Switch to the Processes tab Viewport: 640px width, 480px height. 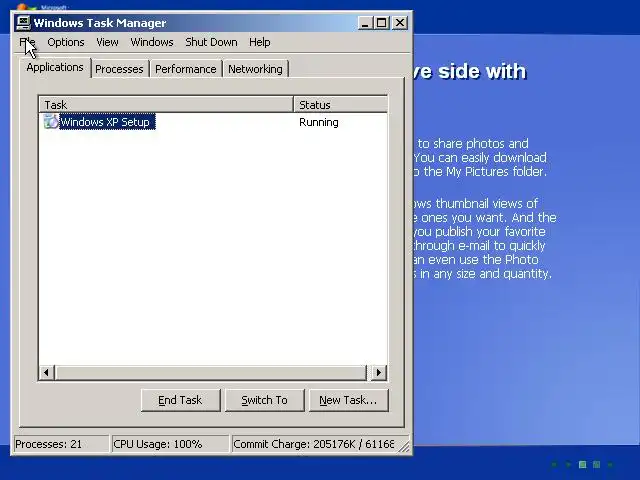point(119,69)
